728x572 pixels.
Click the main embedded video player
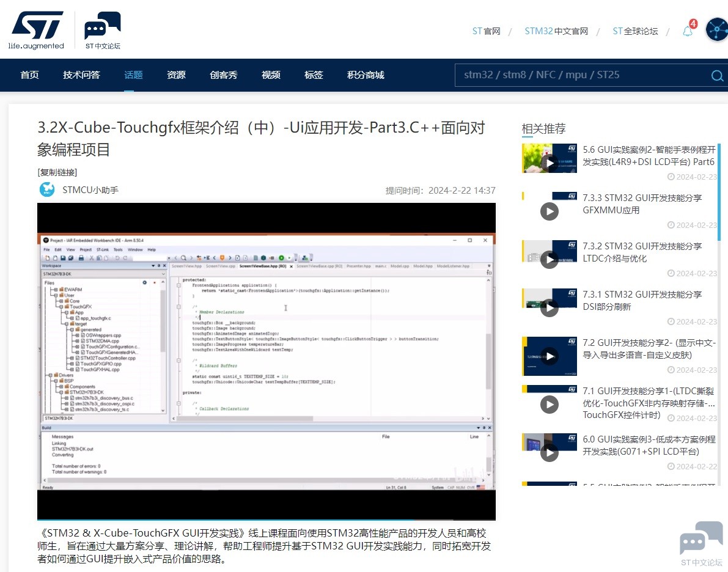pos(267,361)
